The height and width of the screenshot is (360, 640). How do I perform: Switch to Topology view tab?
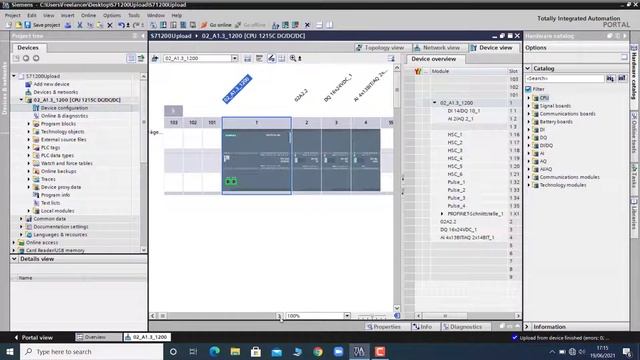tap(380, 48)
